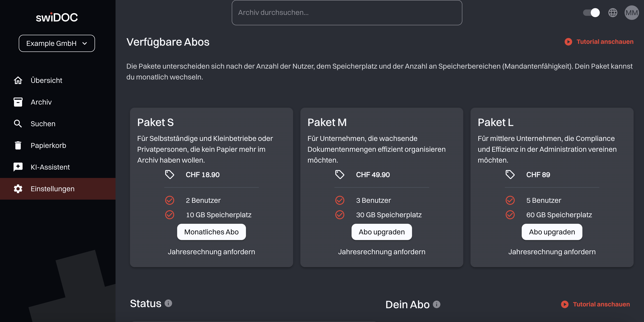Image resolution: width=644 pixels, height=322 pixels.
Task: Select Einstellungen in the sidebar
Action: point(53,189)
